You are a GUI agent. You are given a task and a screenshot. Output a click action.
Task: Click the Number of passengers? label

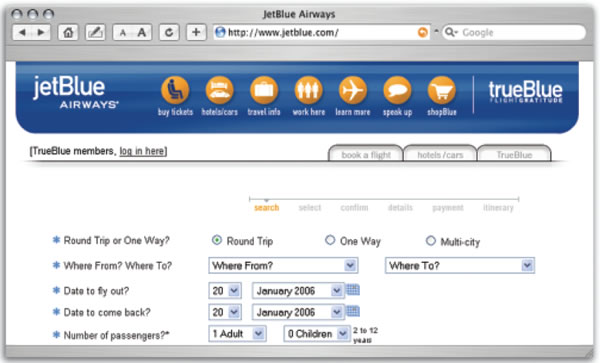116,335
